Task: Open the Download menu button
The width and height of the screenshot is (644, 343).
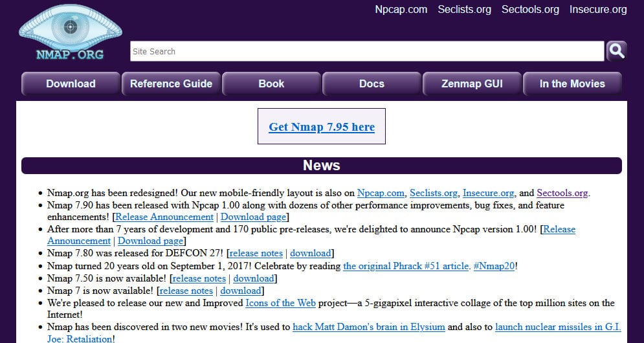Action: point(71,83)
